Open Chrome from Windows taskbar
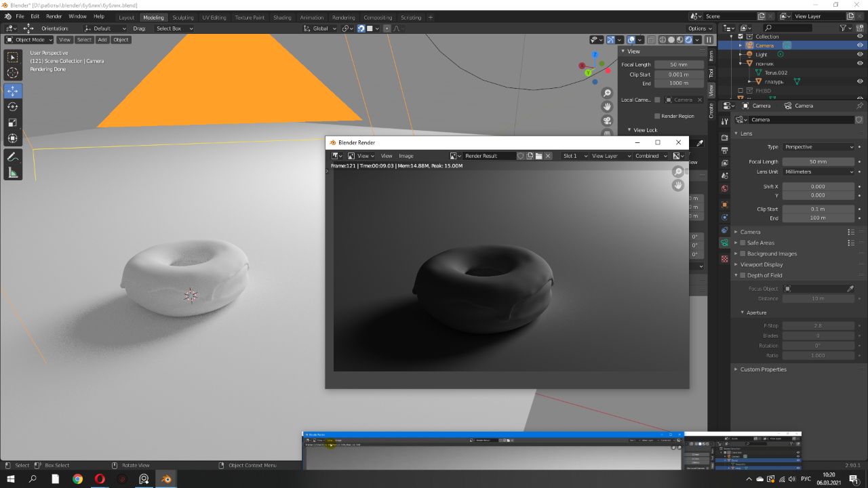Viewport: 868px width, 488px height. click(78, 479)
